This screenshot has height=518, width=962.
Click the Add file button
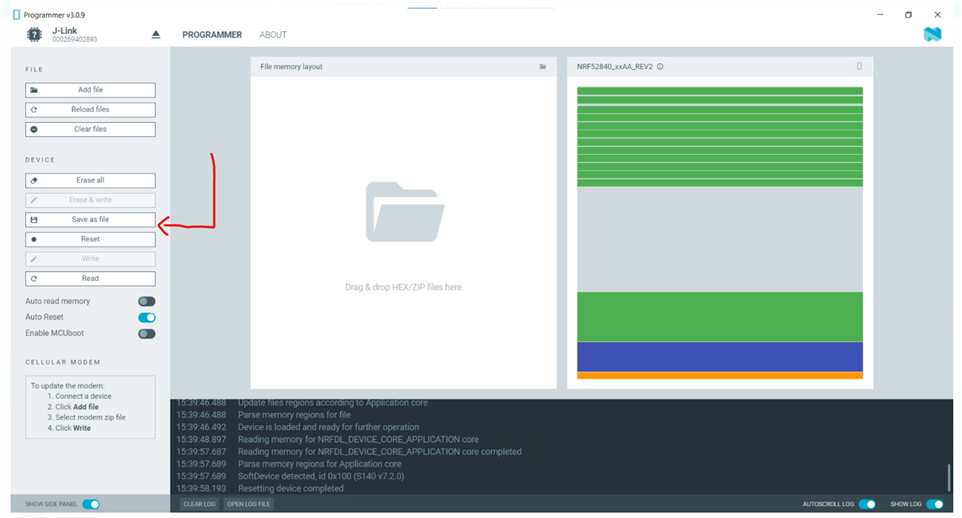pos(90,90)
